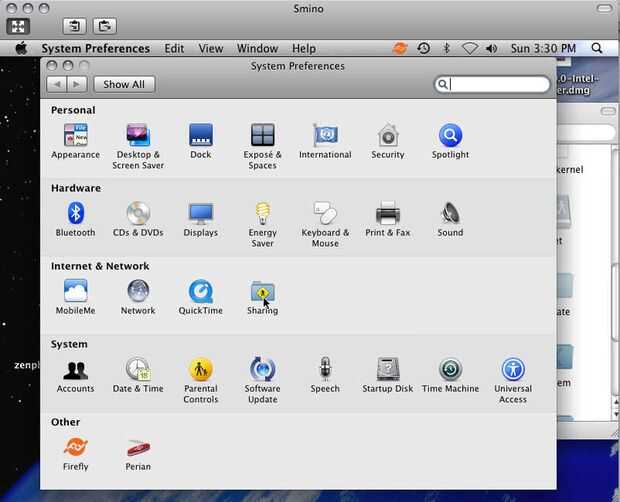Image resolution: width=620 pixels, height=502 pixels.
Task: Open the Help menu
Action: [x=304, y=48]
